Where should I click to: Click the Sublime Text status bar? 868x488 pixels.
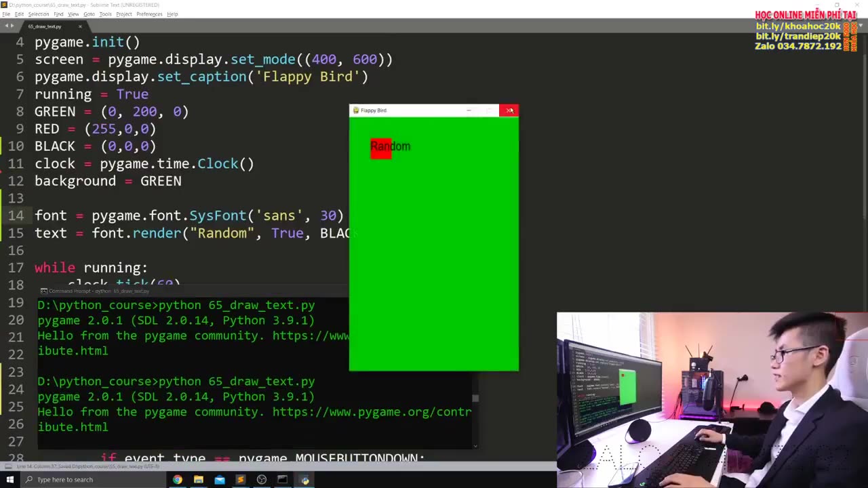point(278,466)
